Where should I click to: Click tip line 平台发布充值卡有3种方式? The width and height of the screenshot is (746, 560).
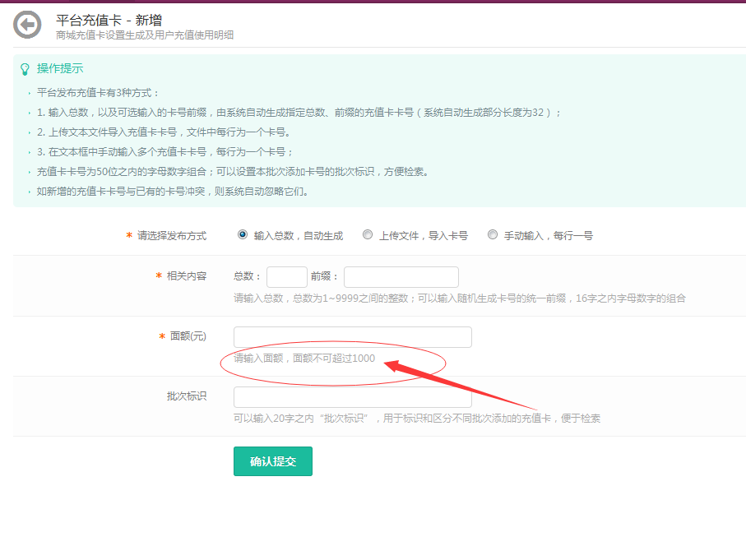pos(98,93)
